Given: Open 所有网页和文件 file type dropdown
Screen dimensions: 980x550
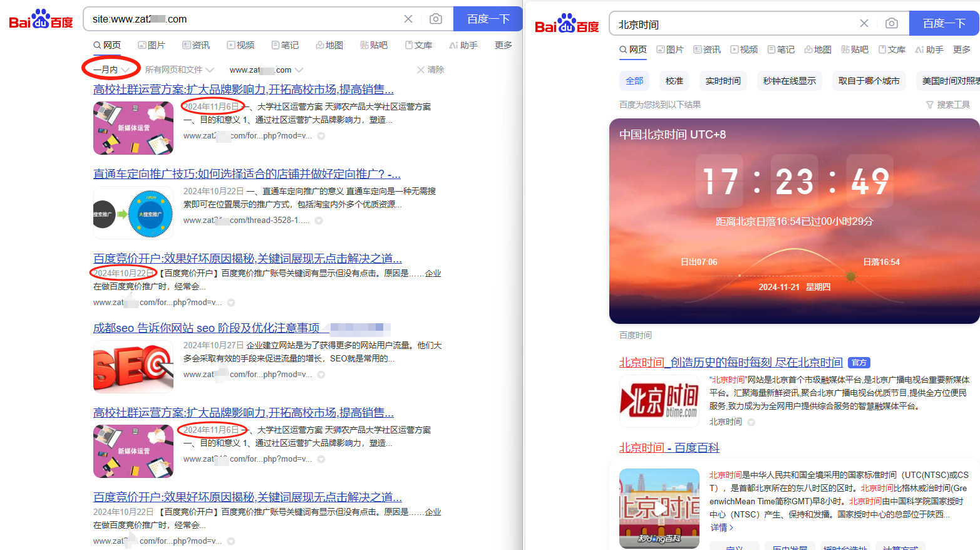Looking at the screenshot, I should (179, 70).
